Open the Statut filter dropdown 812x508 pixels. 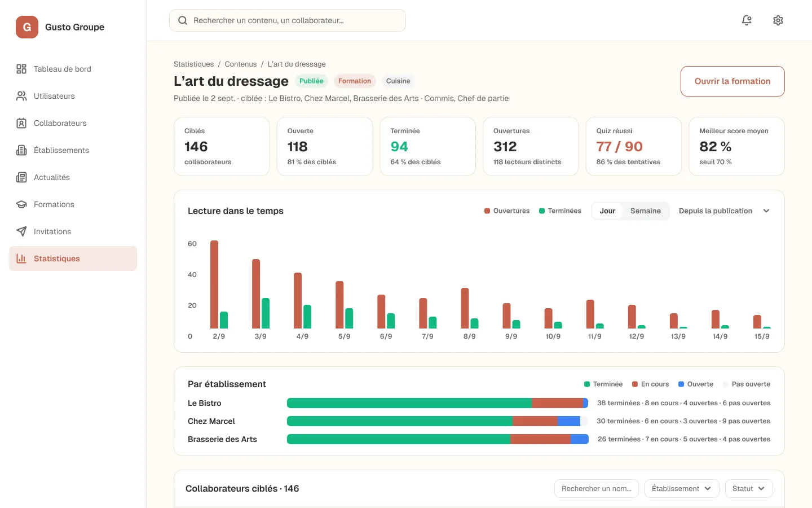tap(749, 489)
